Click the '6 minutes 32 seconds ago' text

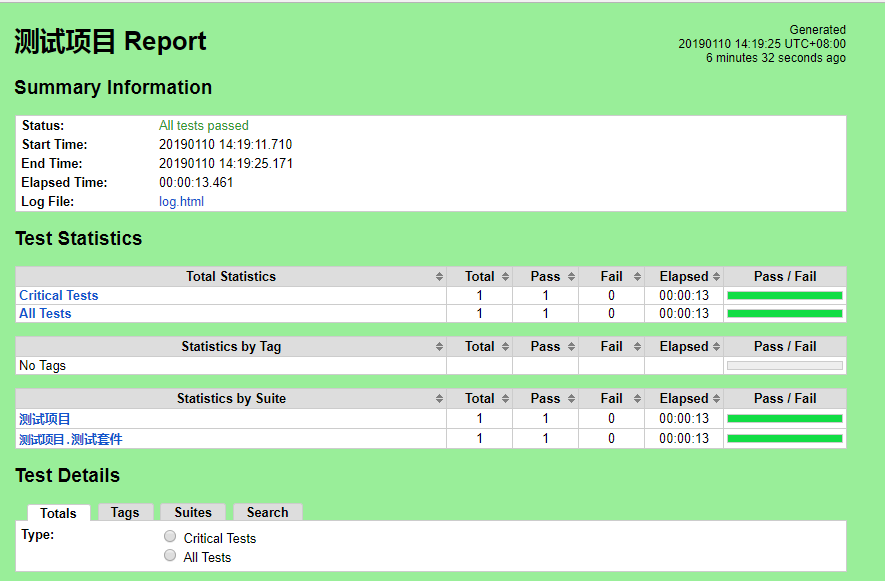(776, 58)
